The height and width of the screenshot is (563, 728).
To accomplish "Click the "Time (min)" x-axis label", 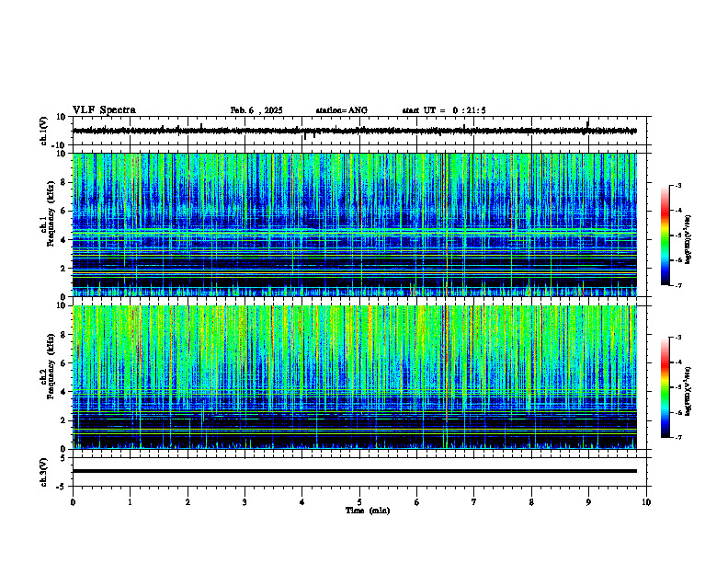I will [368, 511].
